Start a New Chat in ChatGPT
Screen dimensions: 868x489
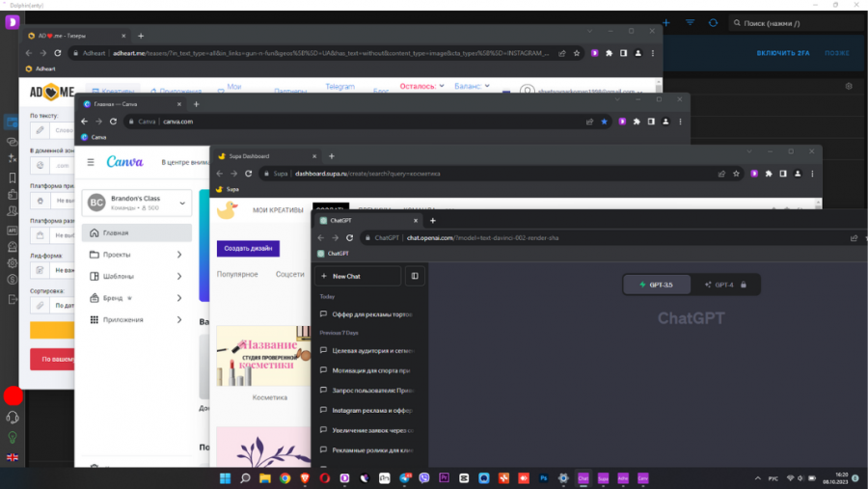(x=358, y=276)
